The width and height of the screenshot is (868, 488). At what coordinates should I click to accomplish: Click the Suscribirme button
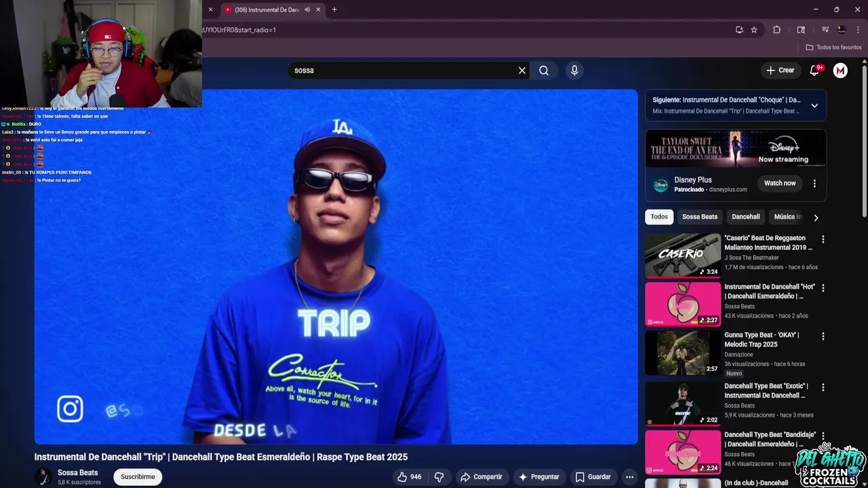(138, 477)
